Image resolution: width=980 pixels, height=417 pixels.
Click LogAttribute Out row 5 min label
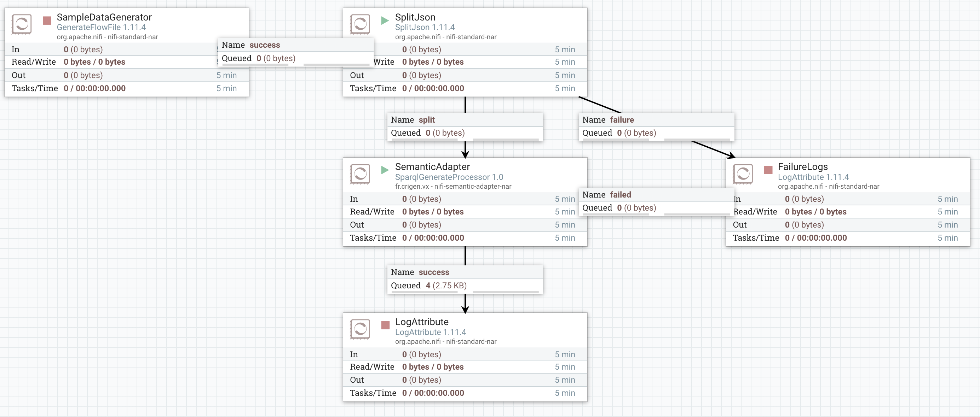pos(565,380)
